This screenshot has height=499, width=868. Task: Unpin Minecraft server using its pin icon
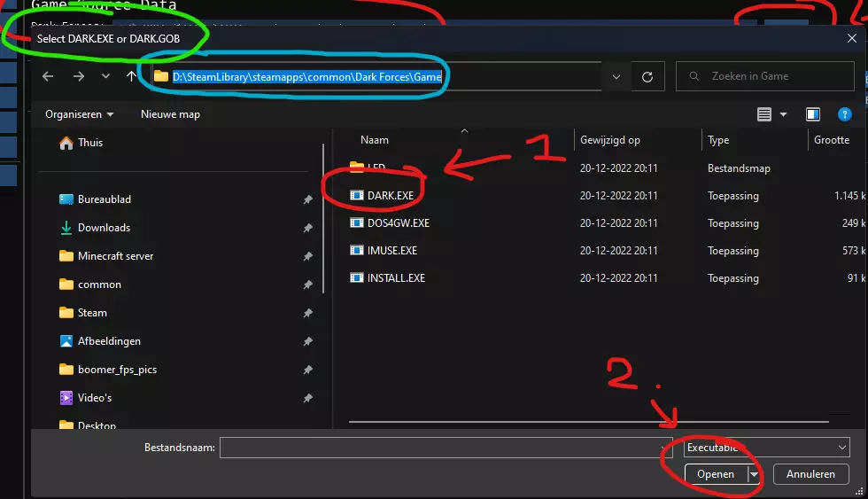(308, 256)
